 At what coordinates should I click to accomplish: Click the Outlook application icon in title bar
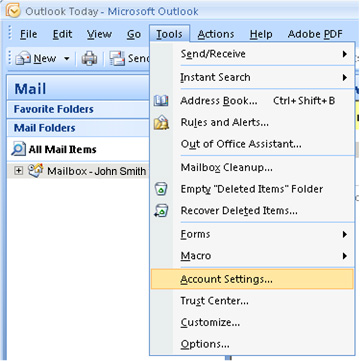pos(12,11)
